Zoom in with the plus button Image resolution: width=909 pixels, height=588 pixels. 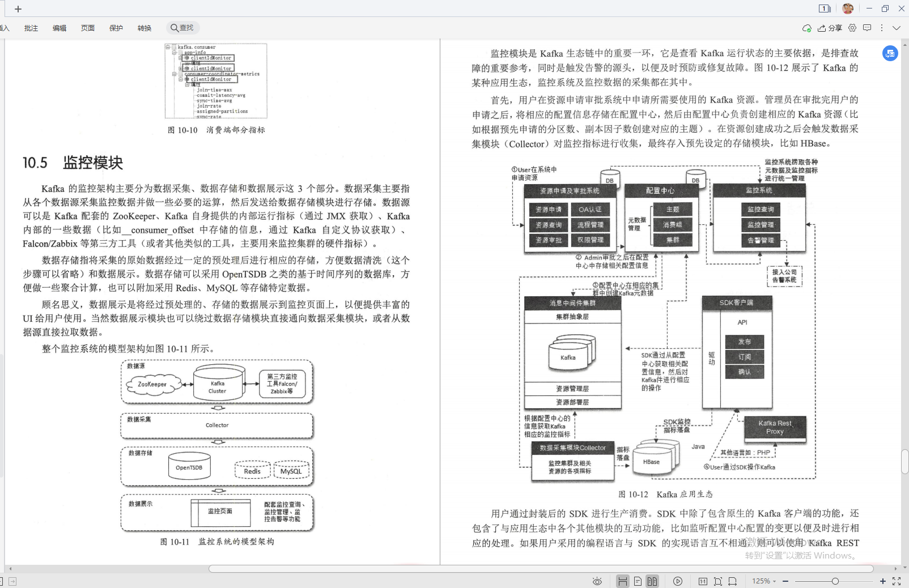point(882,581)
